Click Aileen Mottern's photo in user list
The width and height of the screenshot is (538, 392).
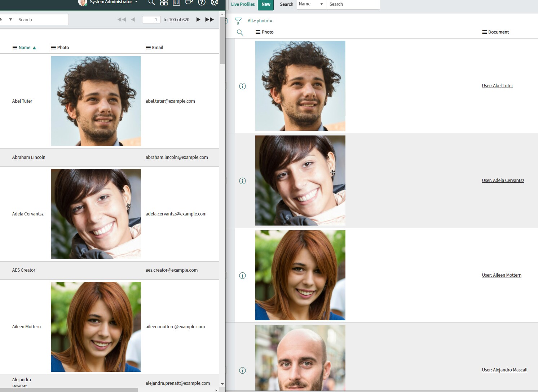[x=96, y=327]
